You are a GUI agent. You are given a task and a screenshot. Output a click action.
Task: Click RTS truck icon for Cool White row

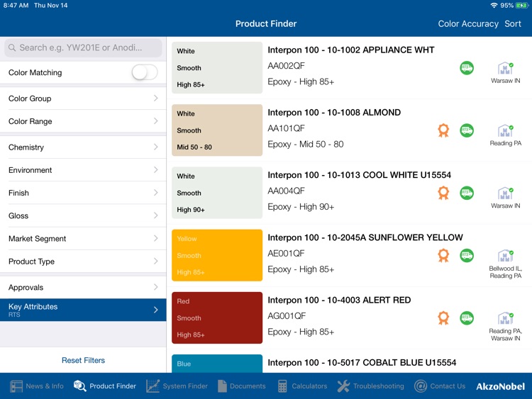[x=467, y=193]
